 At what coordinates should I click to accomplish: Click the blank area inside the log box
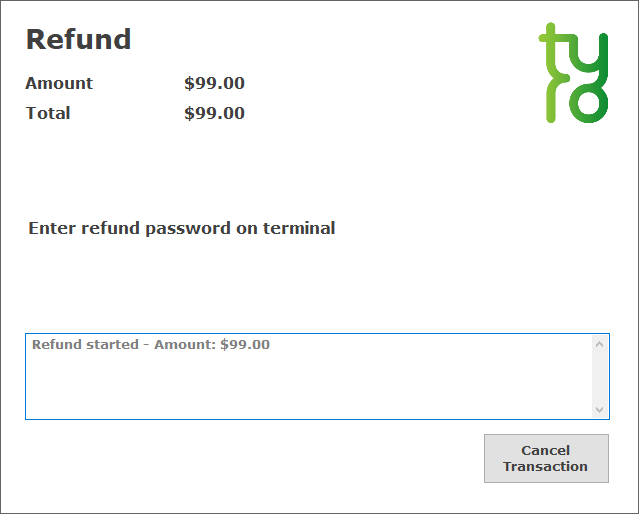[x=308, y=387]
